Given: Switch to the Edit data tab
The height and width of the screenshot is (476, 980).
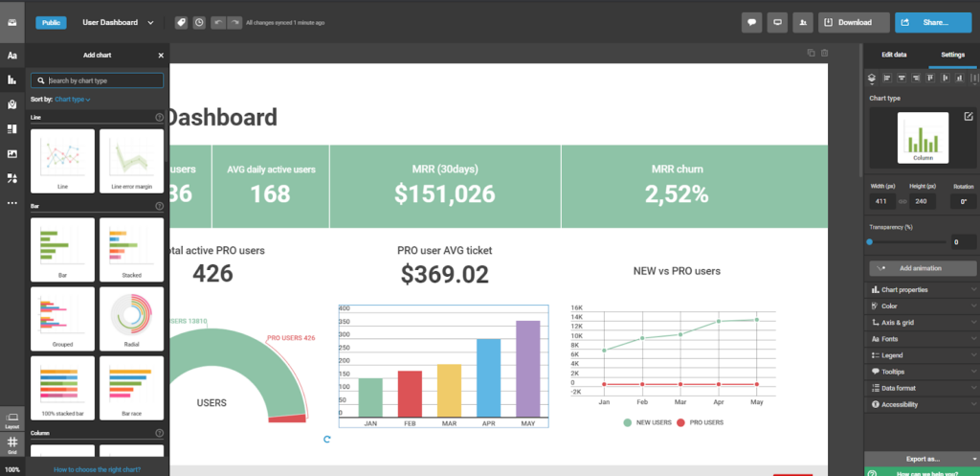Looking at the screenshot, I should pos(893,55).
